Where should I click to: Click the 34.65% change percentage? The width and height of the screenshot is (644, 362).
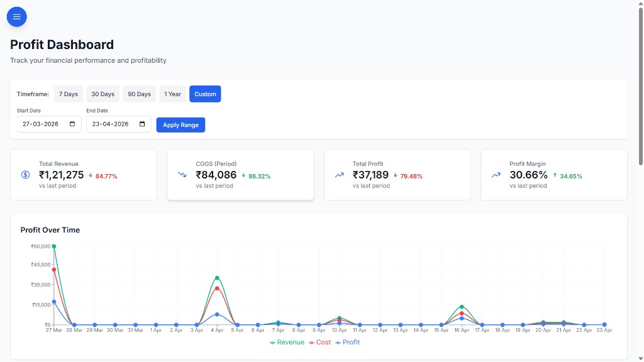pyautogui.click(x=571, y=176)
